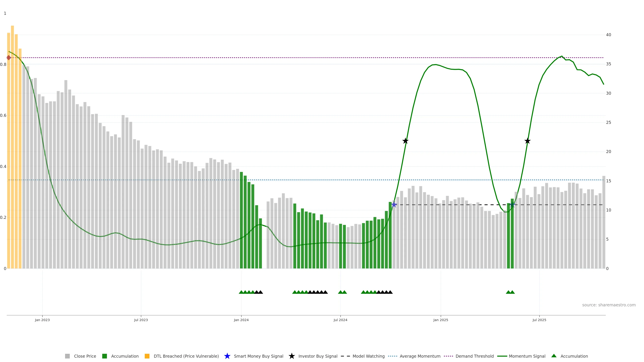Click the Jul 2025 axis label
The image size is (644, 362).
(539, 320)
